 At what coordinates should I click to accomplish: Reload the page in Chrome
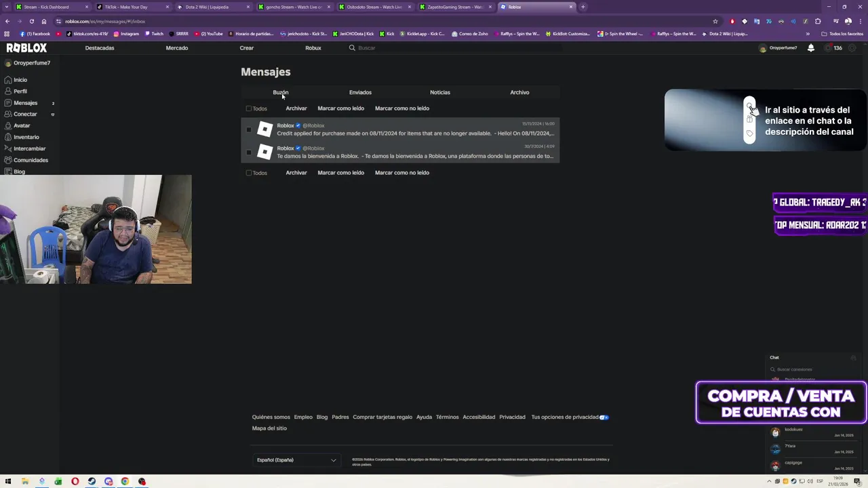tap(31, 21)
